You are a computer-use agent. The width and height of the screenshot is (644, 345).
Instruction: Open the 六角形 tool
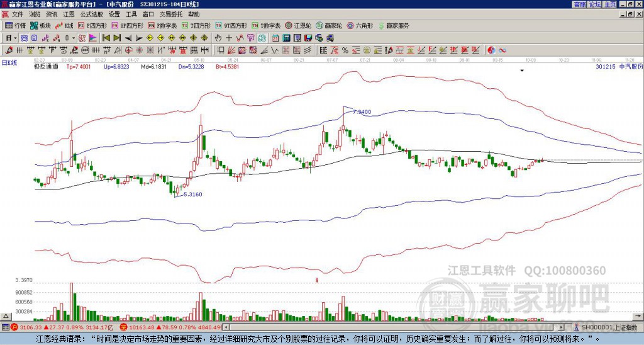[x=360, y=25]
